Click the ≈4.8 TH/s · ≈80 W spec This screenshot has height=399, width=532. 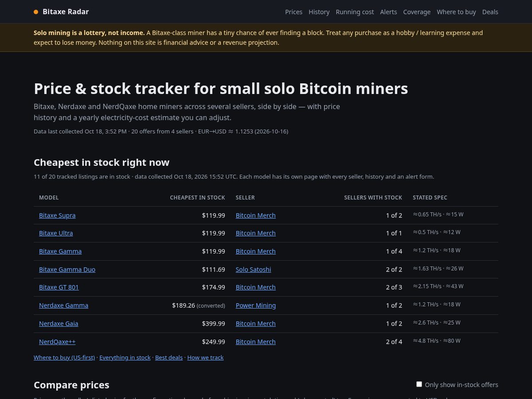[x=437, y=341]
